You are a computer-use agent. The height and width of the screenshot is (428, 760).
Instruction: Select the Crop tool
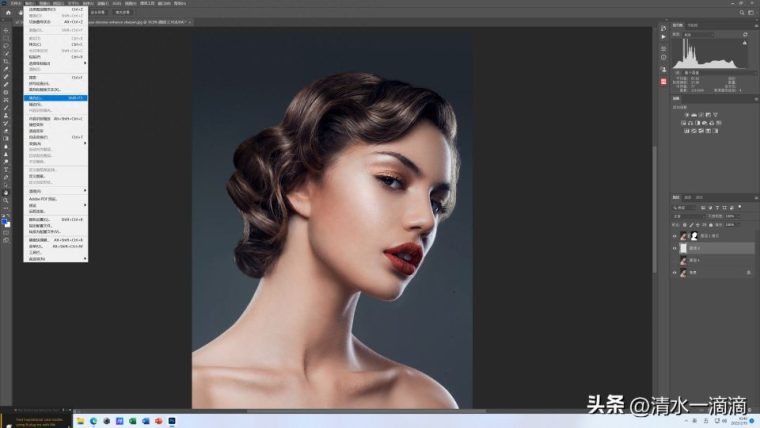tap(6, 61)
